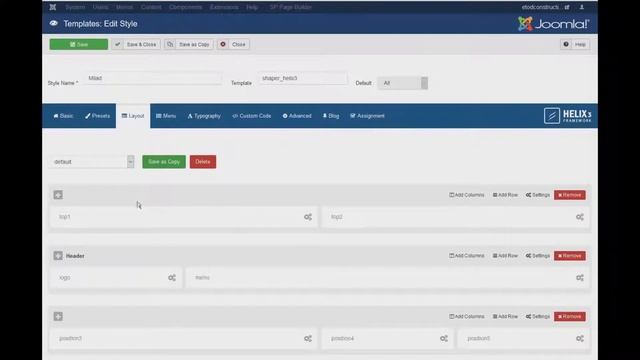
Task: Click the Header row title text
Action: tap(75, 256)
